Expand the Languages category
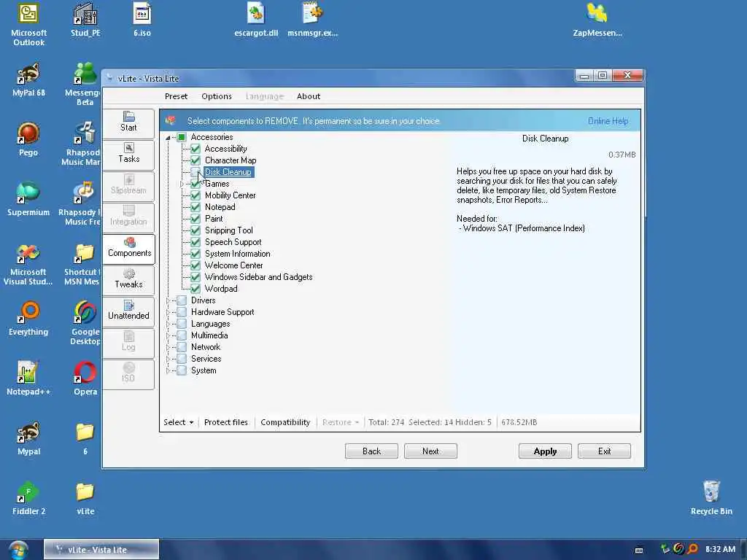Image resolution: width=747 pixels, height=560 pixels. click(168, 324)
